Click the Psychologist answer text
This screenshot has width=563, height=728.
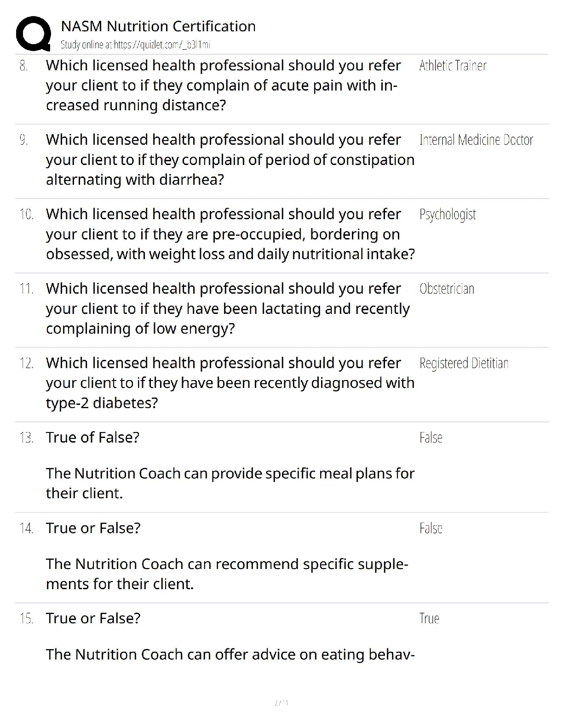tap(448, 215)
